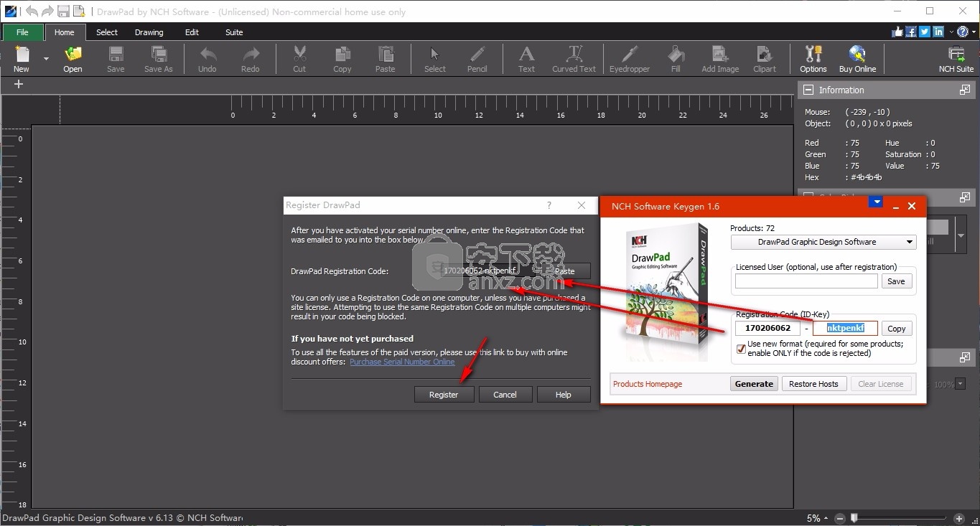The image size is (980, 526).
Task: Activate the Select arrow tool
Action: pos(434,59)
